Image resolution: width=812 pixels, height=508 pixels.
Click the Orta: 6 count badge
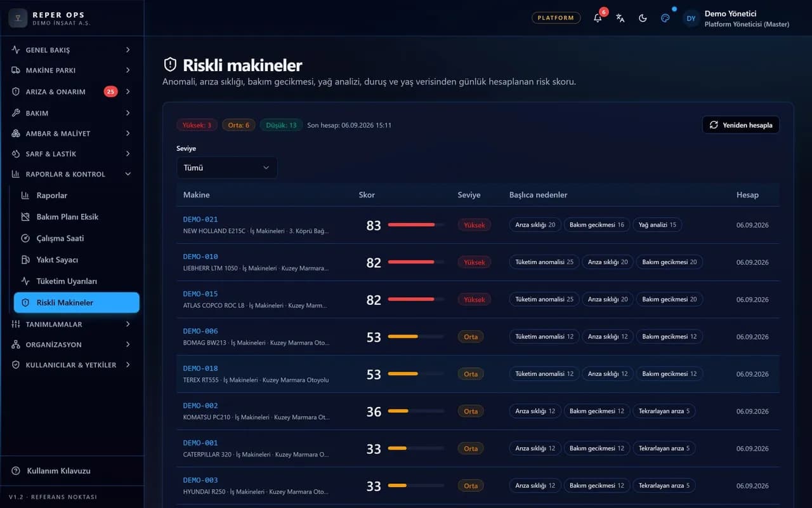[x=239, y=125]
